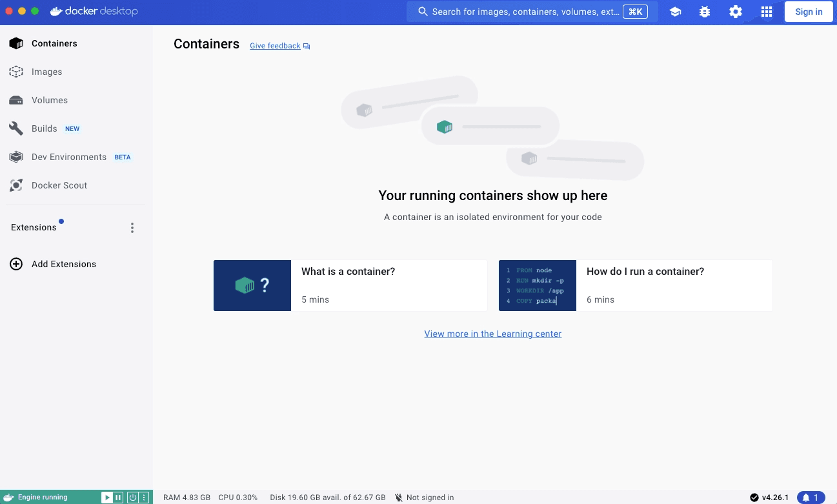The image size is (837, 504).
Task: Click the notifications bell in status bar
Action: click(811, 498)
